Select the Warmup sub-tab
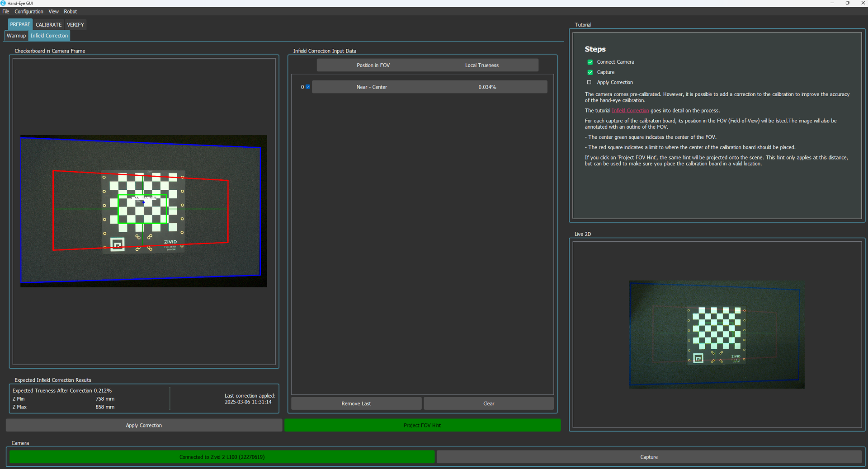The width and height of the screenshot is (868, 469). tap(16, 36)
